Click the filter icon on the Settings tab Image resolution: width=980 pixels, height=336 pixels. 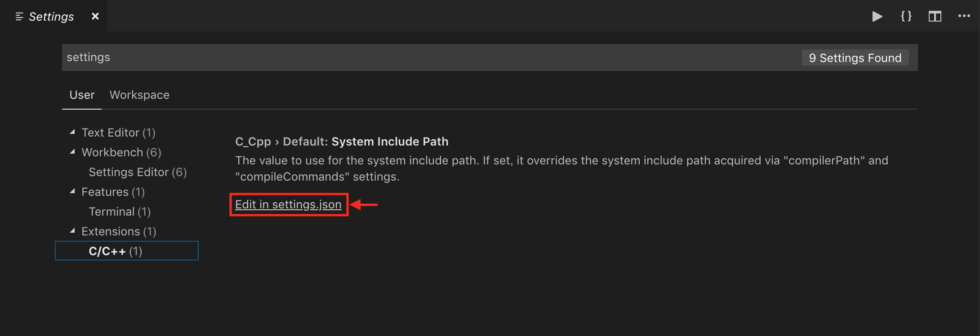[x=19, y=16]
